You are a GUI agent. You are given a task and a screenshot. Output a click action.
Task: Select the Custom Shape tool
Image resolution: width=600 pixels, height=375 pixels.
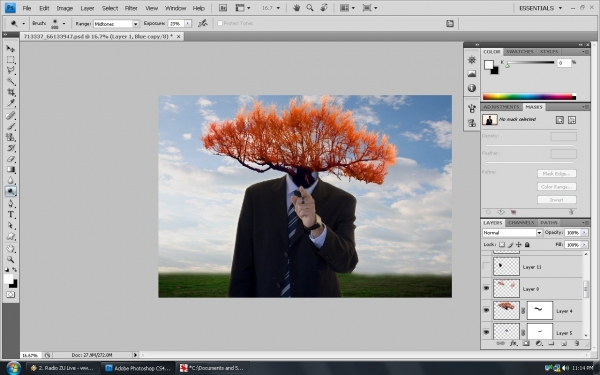(10, 236)
